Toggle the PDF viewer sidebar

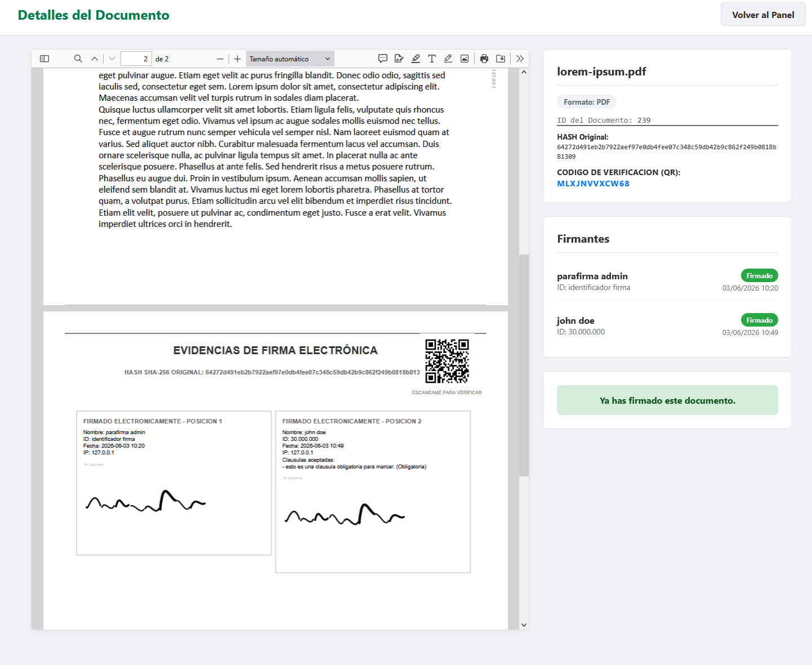coord(44,59)
